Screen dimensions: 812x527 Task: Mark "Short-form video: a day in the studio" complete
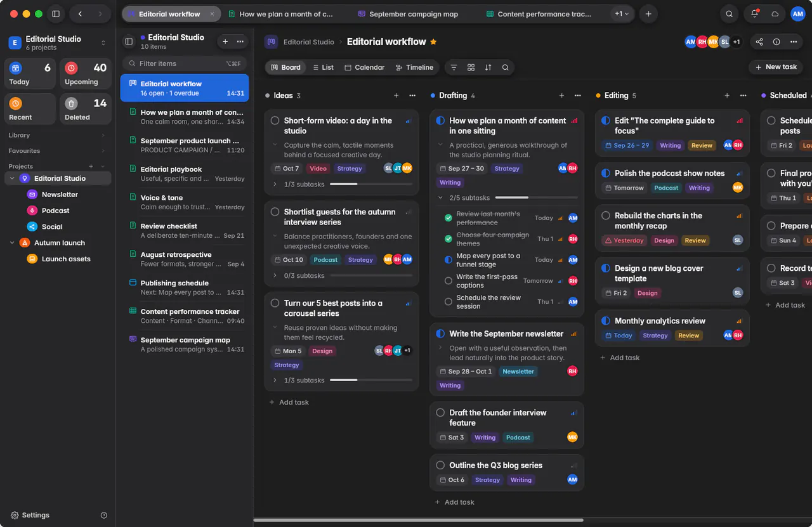(x=275, y=120)
